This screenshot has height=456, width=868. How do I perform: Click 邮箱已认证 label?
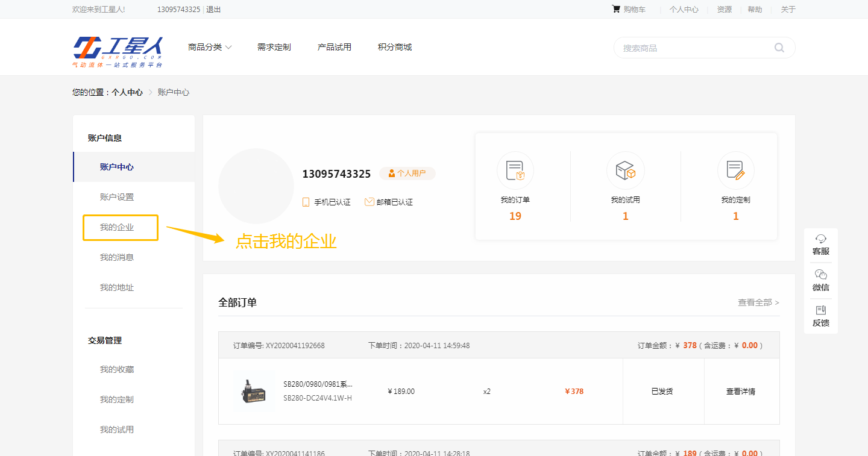point(395,202)
